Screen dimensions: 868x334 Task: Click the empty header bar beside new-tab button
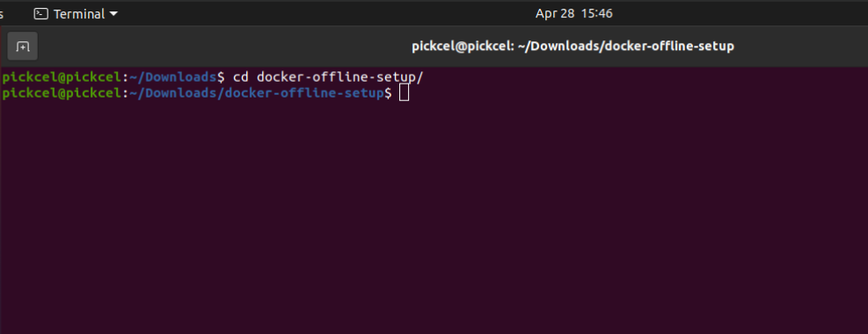point(222,47)
